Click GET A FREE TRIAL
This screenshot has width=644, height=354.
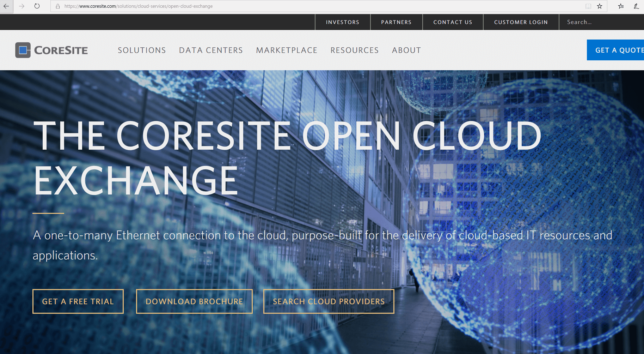coord(78,301)
